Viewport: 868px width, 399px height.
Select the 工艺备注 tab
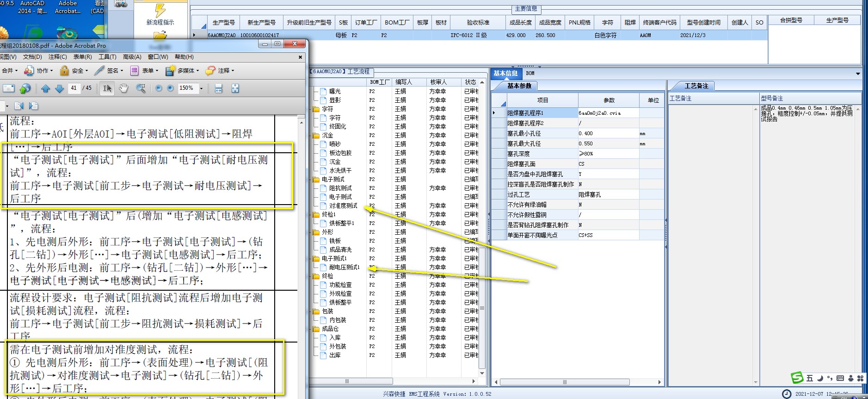click(696, 86)
